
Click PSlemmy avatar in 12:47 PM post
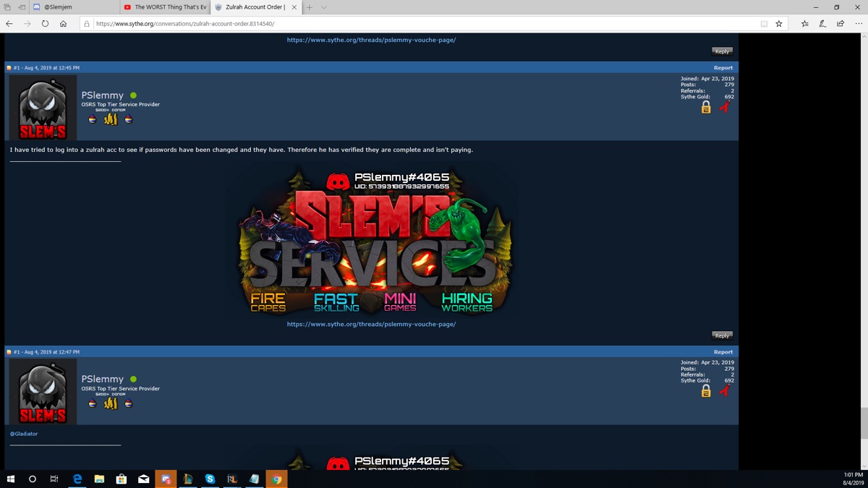click(x=43, y=392)
